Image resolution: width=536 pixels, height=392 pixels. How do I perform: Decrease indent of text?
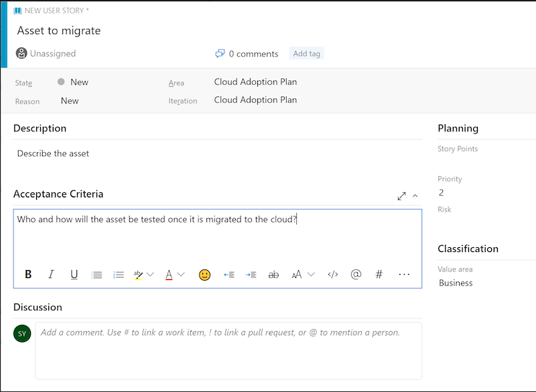[229, 275]
